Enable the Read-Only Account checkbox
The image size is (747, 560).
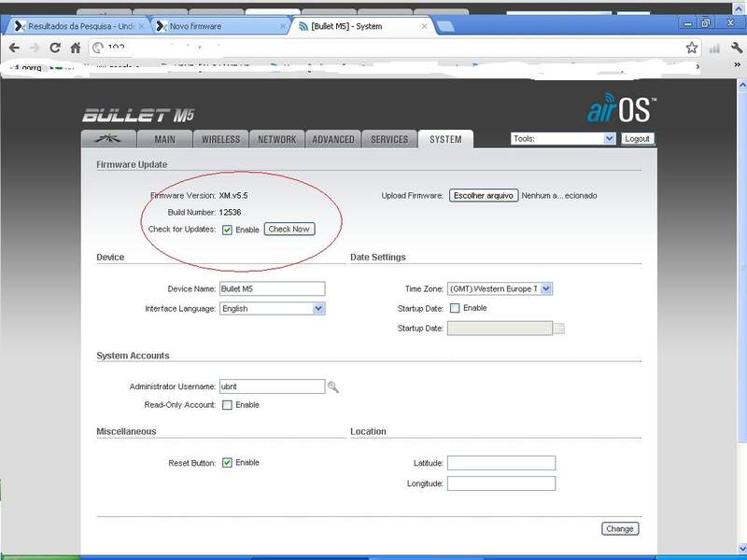pyautogui.click(x=227, y=405)
